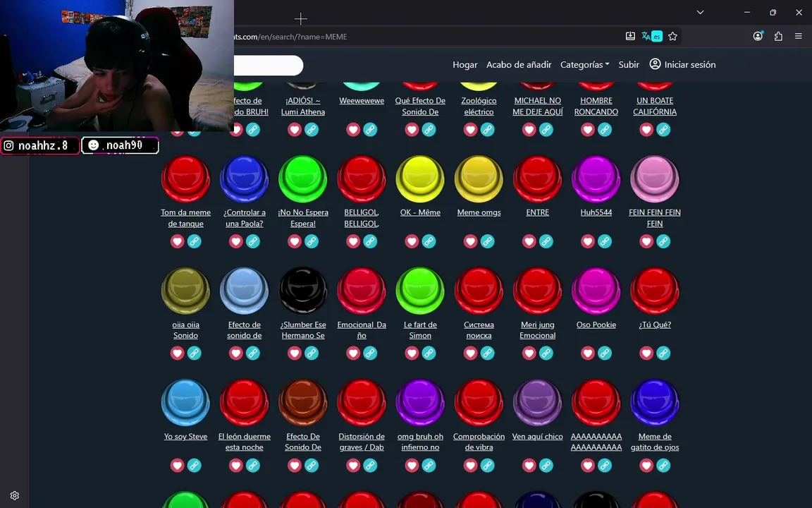Open the Comprobación de vibra link
The width and height of the screenshot is (812, 508).
(x=479, y=442)
